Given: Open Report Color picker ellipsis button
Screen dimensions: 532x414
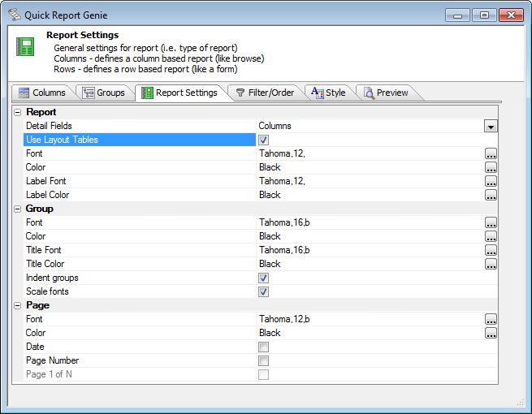Looking at the screenshot, I should click(491, 167).
